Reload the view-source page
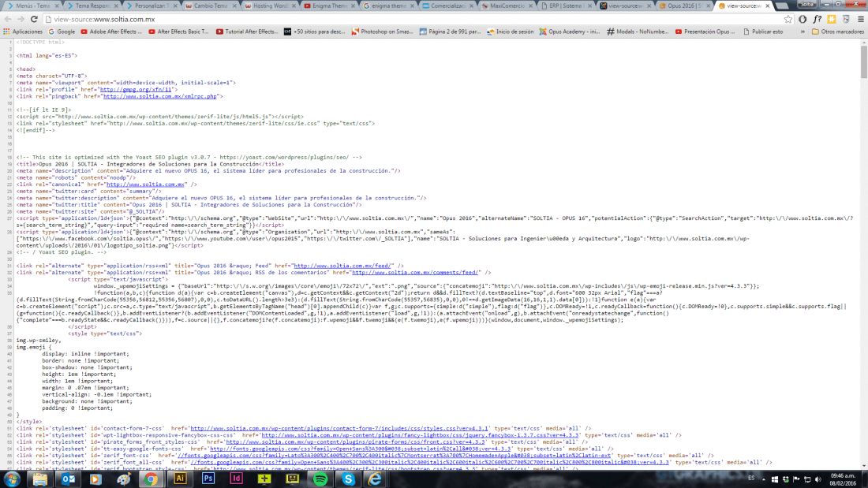Screen dimensions: 868x488 pyautogui.click(x=34, y=20)
